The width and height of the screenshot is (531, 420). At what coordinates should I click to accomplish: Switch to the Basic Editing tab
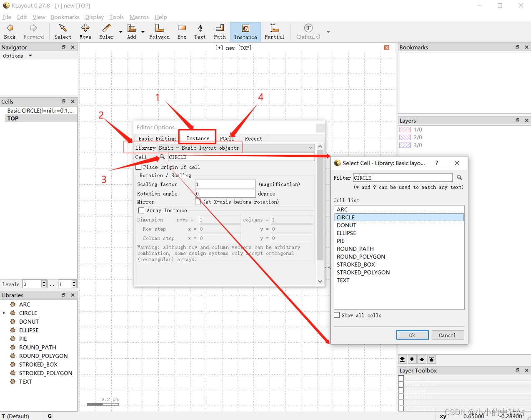coord(157,138)
